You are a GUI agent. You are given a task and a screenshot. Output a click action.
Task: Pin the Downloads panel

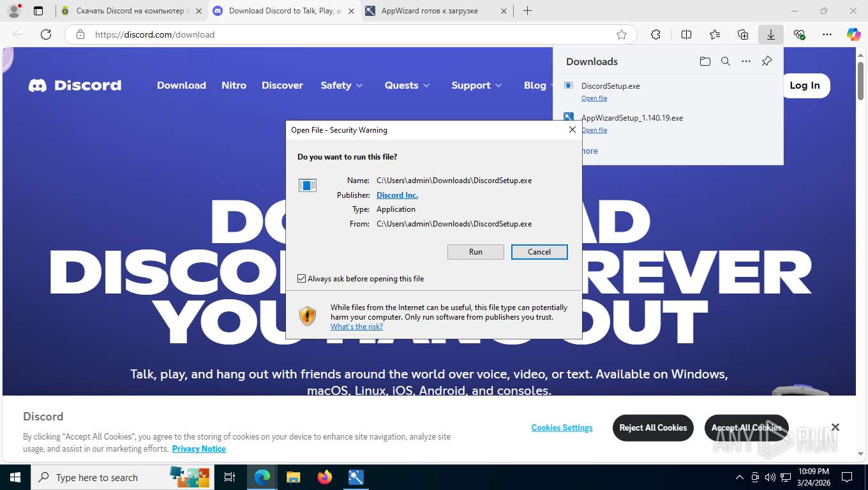pos(767,61)
